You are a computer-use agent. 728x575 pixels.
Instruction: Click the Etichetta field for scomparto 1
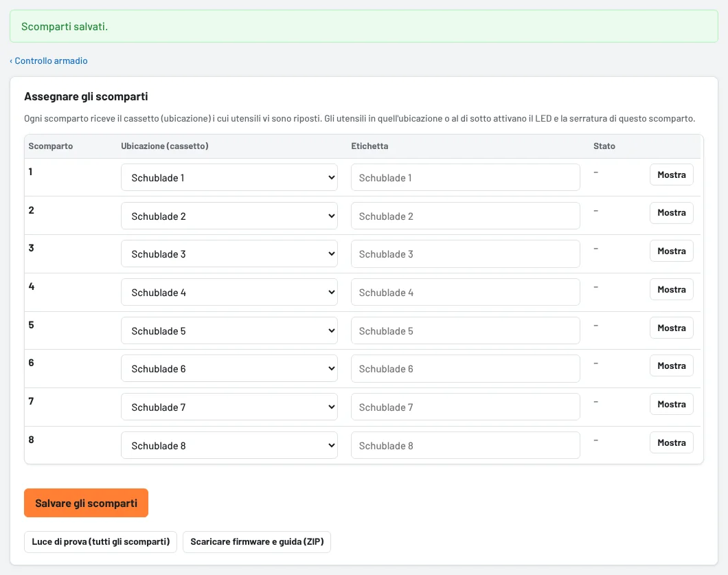pos(465,177)
